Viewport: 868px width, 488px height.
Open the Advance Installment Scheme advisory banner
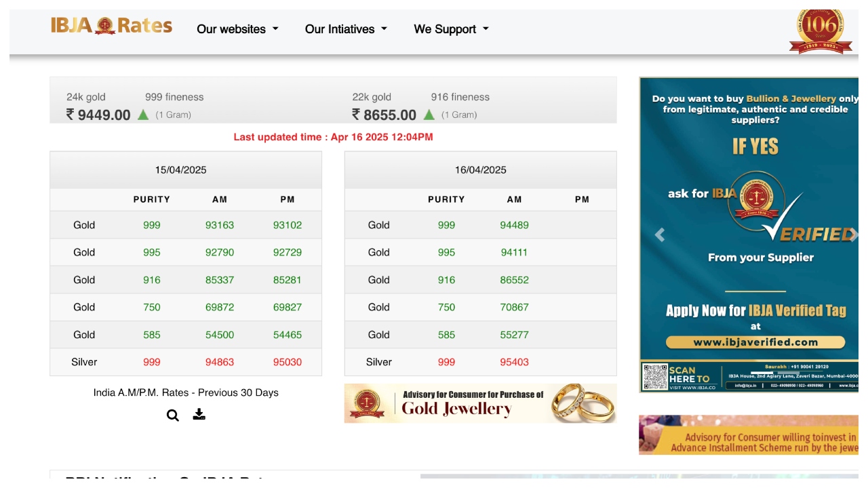tap(749, 435)
